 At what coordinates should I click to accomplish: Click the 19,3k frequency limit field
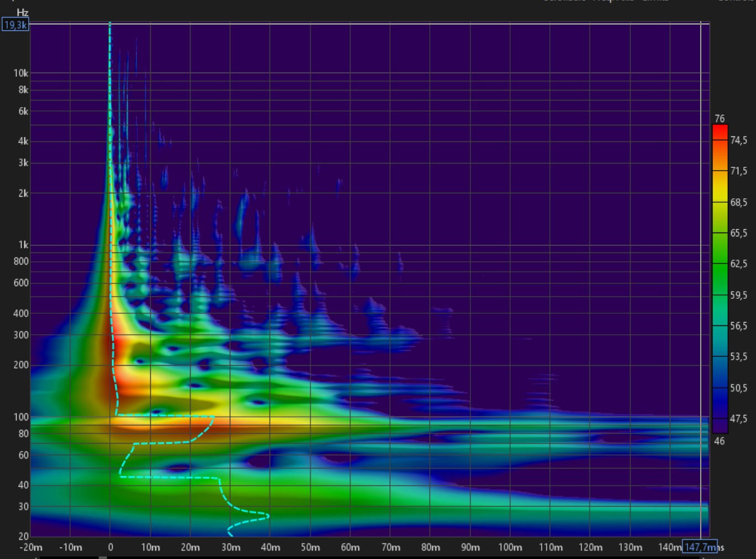(15, 25)
